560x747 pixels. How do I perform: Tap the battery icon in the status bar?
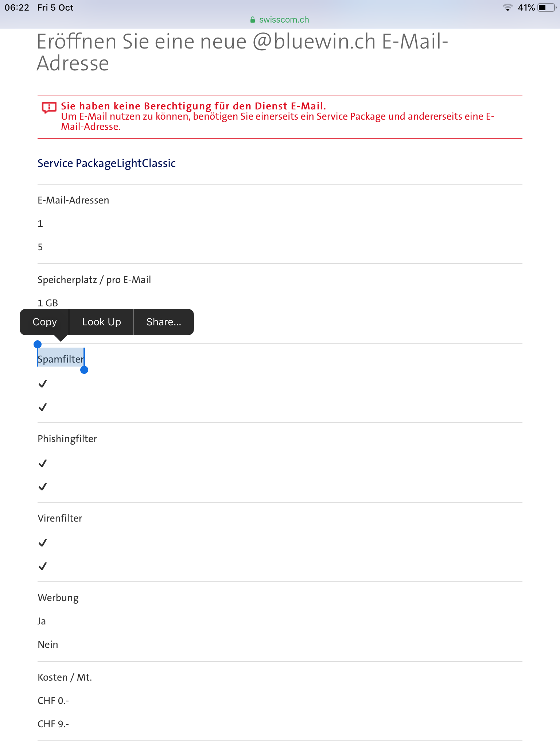click(x=546, y=7)
